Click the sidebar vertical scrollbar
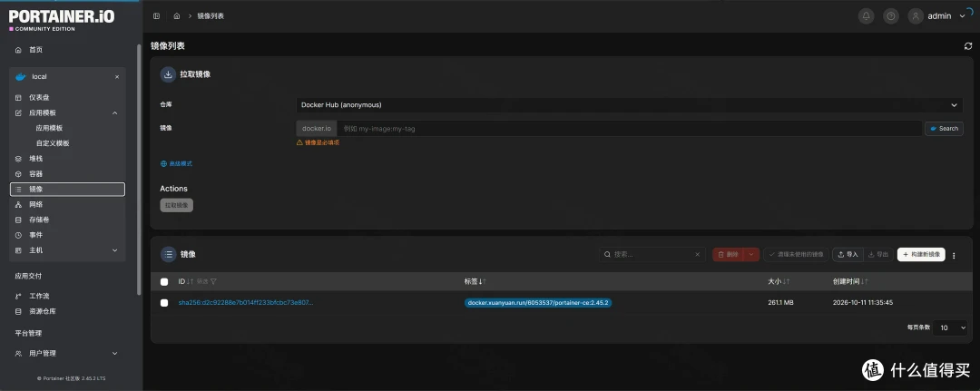The width and height of the screenshot is (980, 391). coord(140,169)
